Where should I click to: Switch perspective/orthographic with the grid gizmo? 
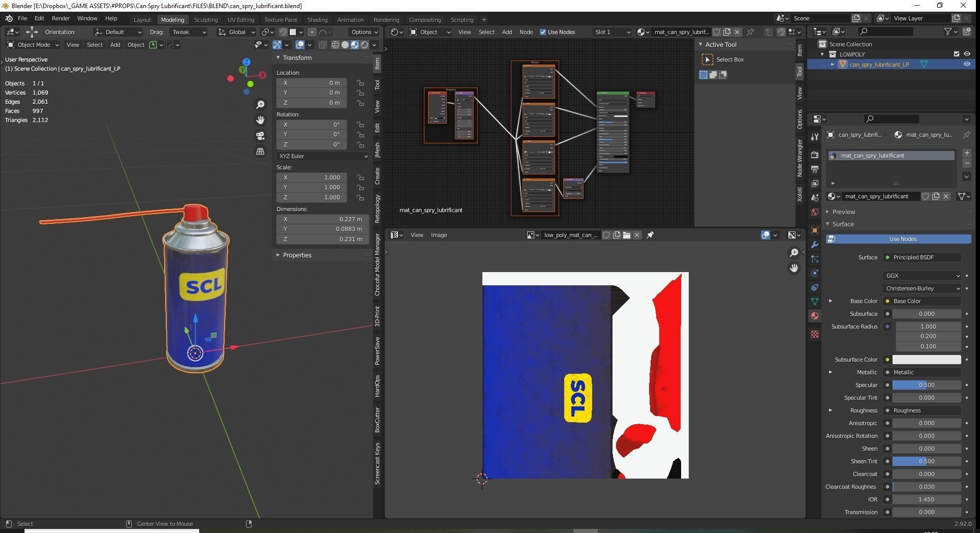point(260,152)
